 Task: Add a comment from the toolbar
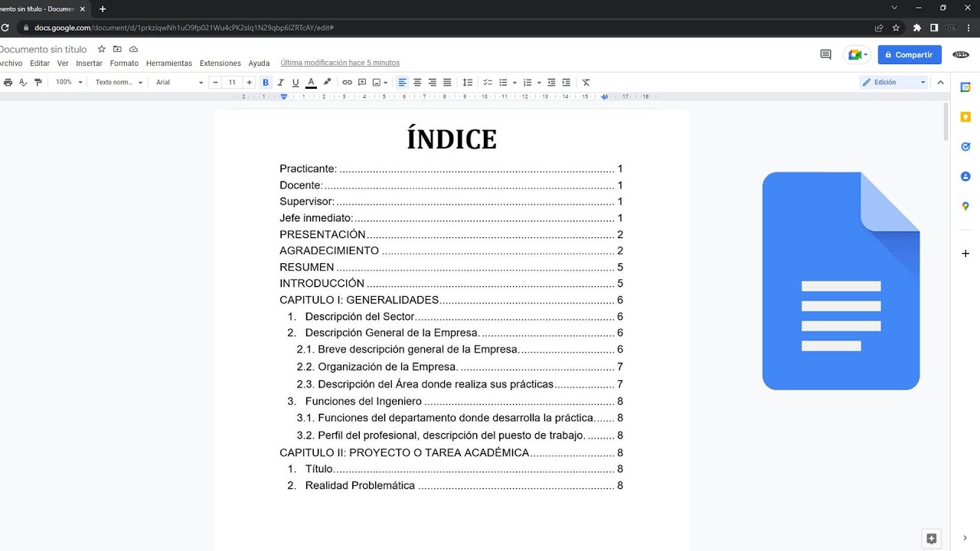click(x=362, y=82)
